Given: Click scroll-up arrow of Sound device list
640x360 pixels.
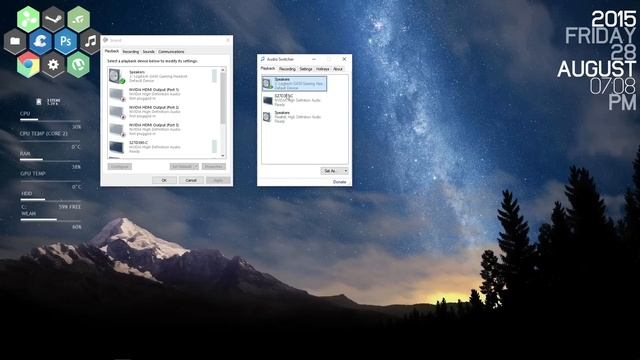Looking at the screenshot, I should pos(223,70).
